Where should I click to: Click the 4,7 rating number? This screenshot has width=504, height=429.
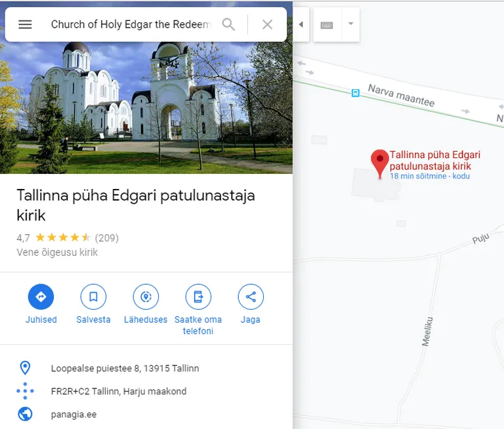pyautogui.click(x=23, y=238)
